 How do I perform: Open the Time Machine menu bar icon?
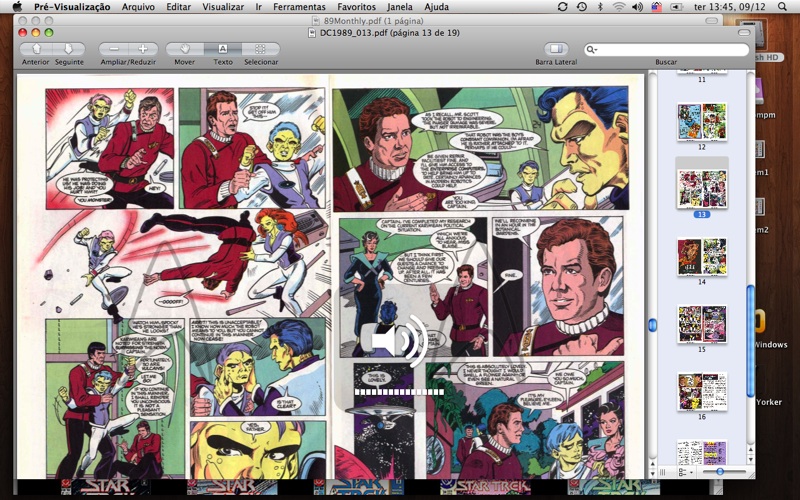pos(582,7)
